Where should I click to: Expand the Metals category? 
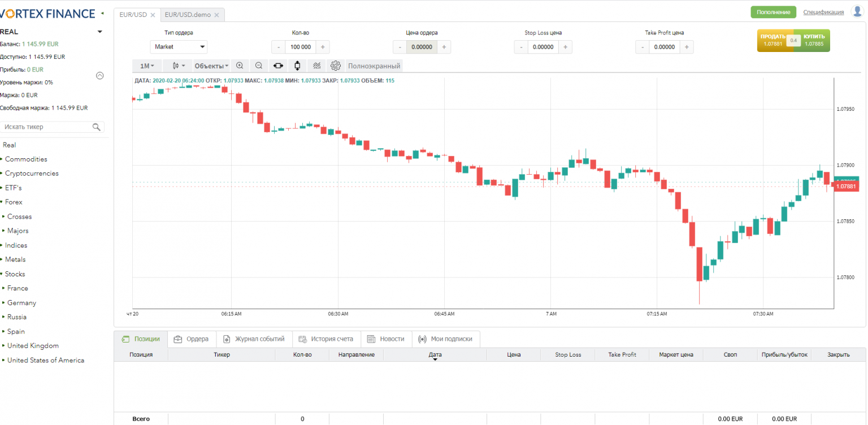[x=15, y=259]
